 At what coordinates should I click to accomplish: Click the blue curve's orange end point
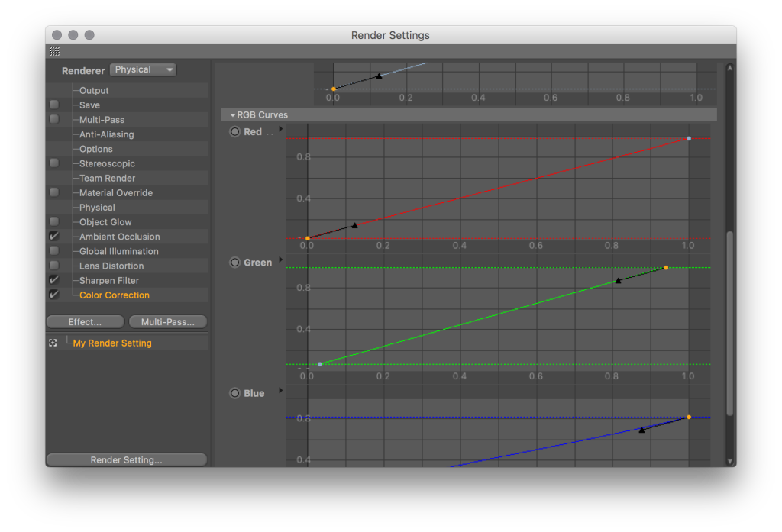click(x=689, y=417)
